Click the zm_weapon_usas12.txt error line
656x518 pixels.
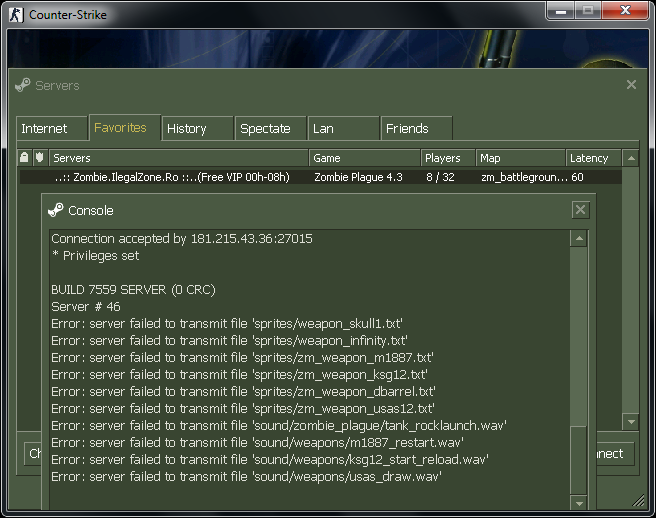pyautogui.click(x=243, y=408)
